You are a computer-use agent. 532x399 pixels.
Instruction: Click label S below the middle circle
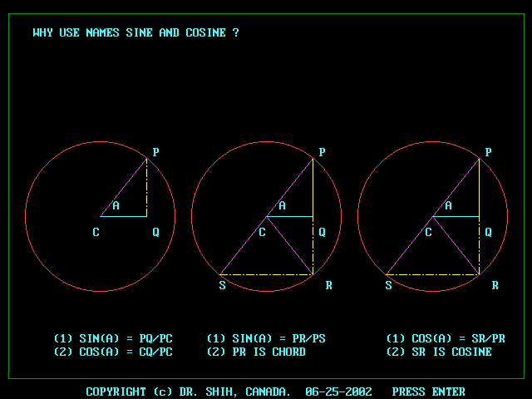tap(222, 285)
